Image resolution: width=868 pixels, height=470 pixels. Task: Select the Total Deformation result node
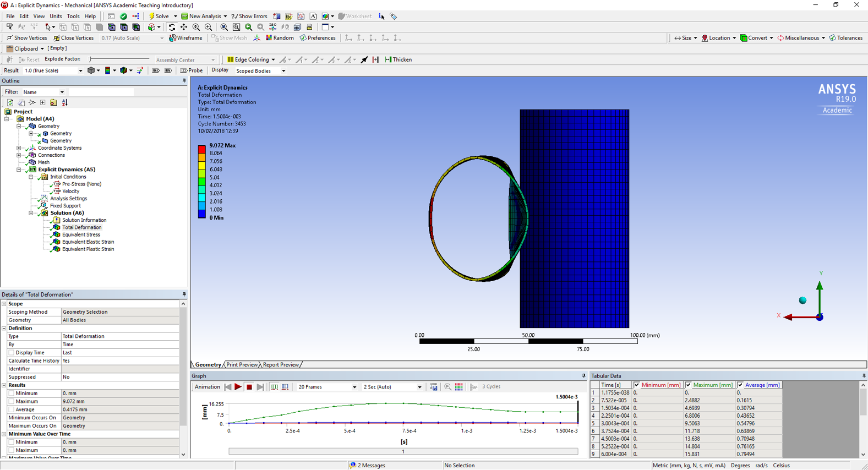pyautogui.click(x=81, y=227)
